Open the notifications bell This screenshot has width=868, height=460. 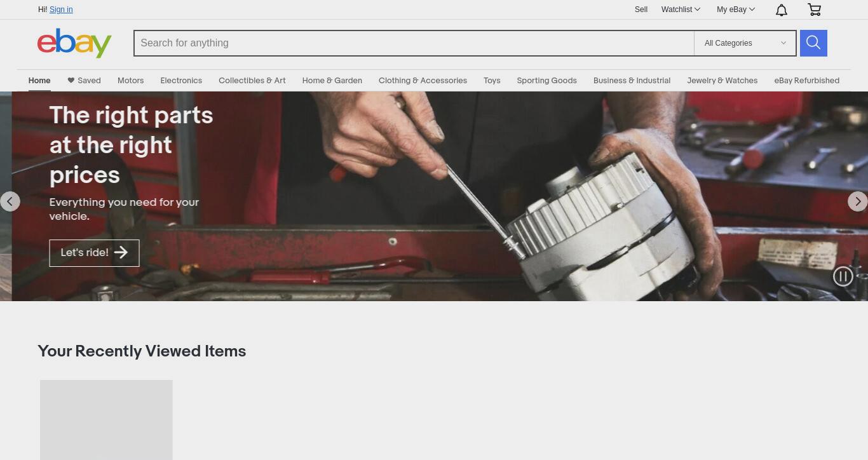(x=782, y=10)
